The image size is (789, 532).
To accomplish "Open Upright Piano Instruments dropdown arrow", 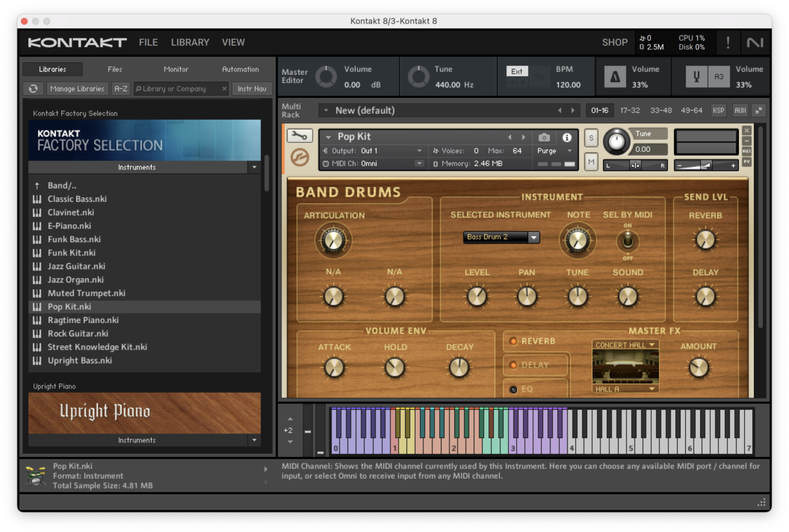I will pyautogui.click(x=254, y=441).
